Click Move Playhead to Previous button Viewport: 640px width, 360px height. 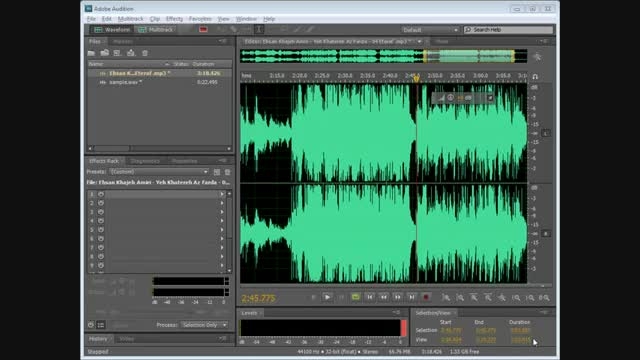[370, 297]
